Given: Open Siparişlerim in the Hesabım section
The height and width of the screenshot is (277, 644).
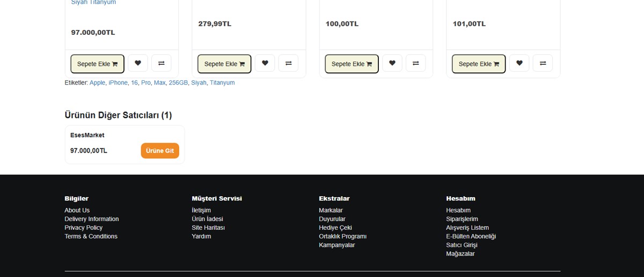Looking at the screenshot, I should [x=462, y=219].
